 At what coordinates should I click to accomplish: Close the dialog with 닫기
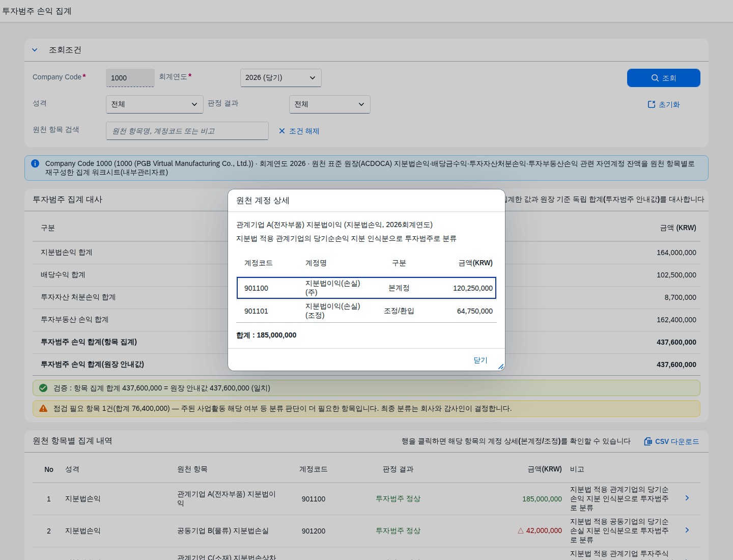point(481,360)
